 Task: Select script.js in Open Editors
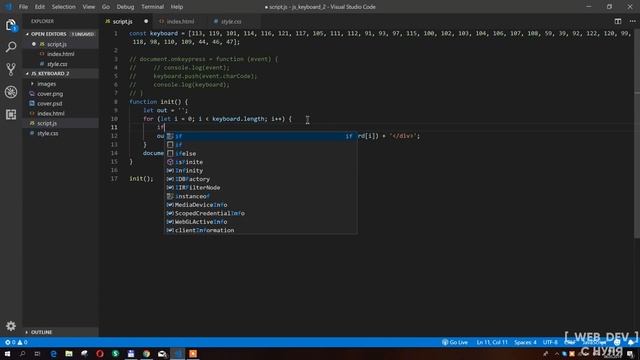(x=60, y=44)
